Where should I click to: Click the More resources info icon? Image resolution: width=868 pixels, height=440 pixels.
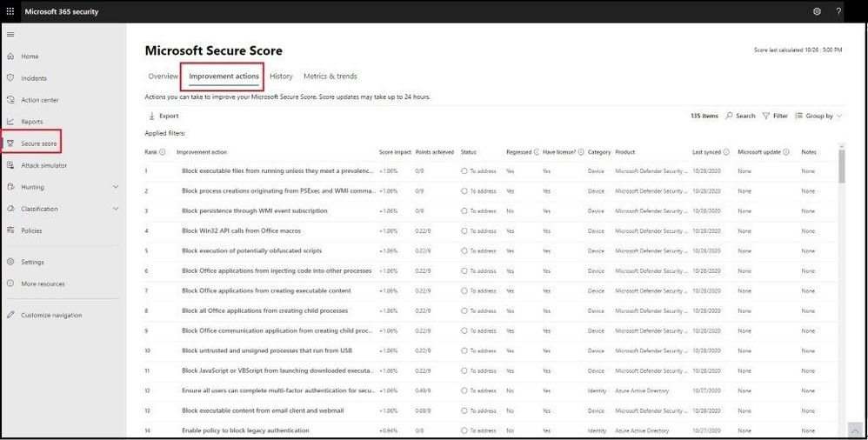10,283
